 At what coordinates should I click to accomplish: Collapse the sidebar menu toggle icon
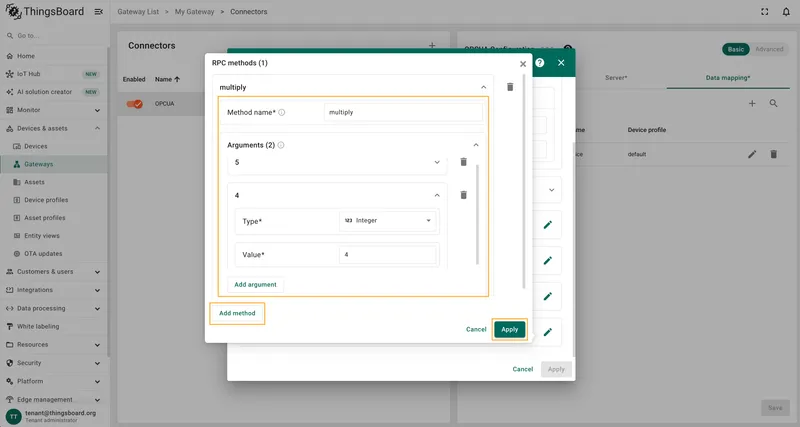(98, 12)
